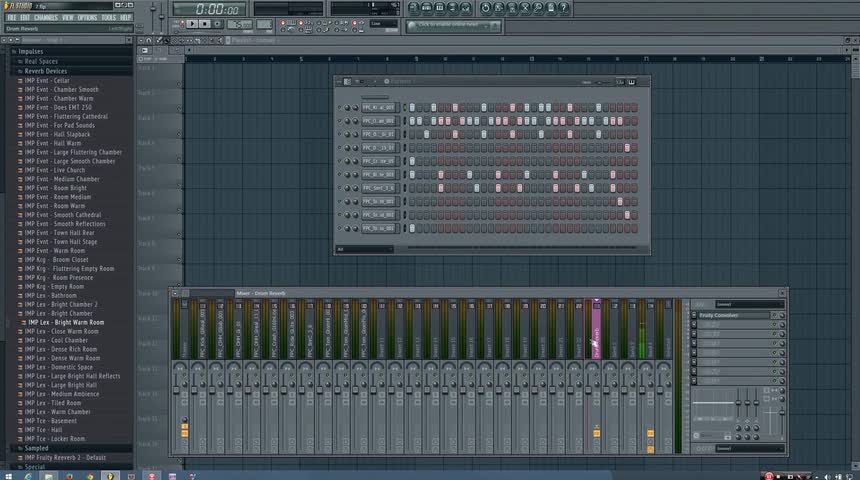Click the magnet snap icon in playlist toolbar
The width and height of the screenshot is (860, 480).
149,40
